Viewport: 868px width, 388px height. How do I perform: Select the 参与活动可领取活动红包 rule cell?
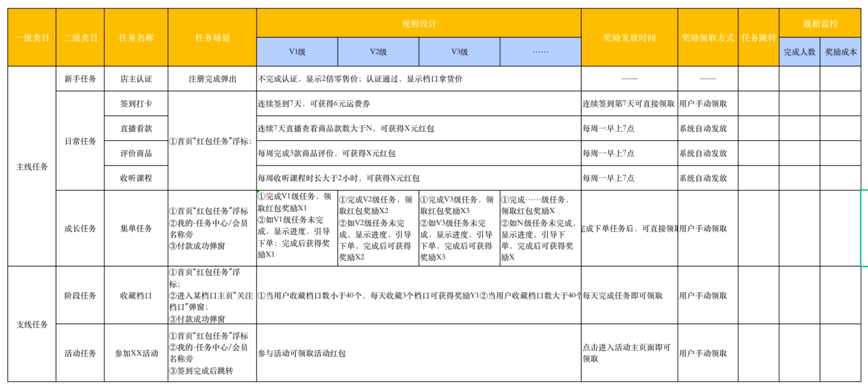[419, 353]
